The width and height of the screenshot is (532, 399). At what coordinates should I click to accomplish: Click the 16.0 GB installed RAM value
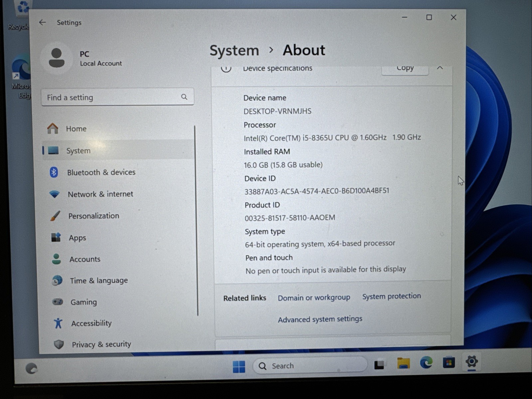tap(283, 165)
